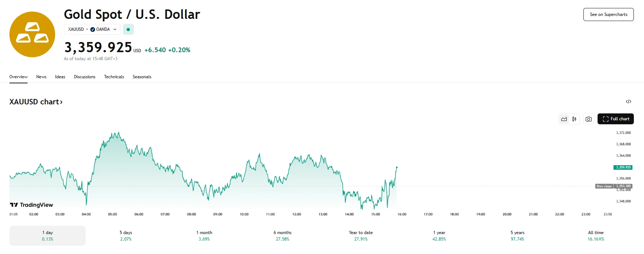Screen dimensions: 644x254
Task: Expand the XAUUSD chart link chevron
Action: tap(61, 102)
